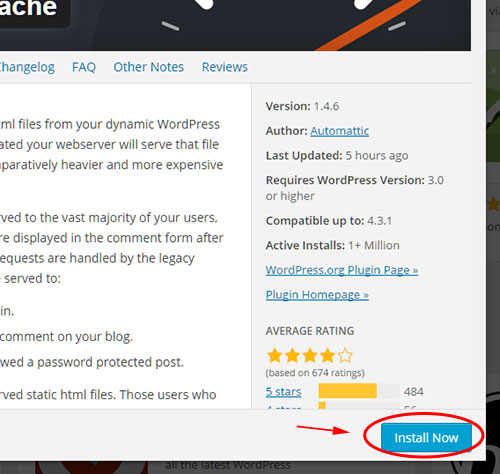This screenshot has height=474, width=500.
Task: Visit the WordPress.org Plugin Page link
Action: (x=342, y=270)
